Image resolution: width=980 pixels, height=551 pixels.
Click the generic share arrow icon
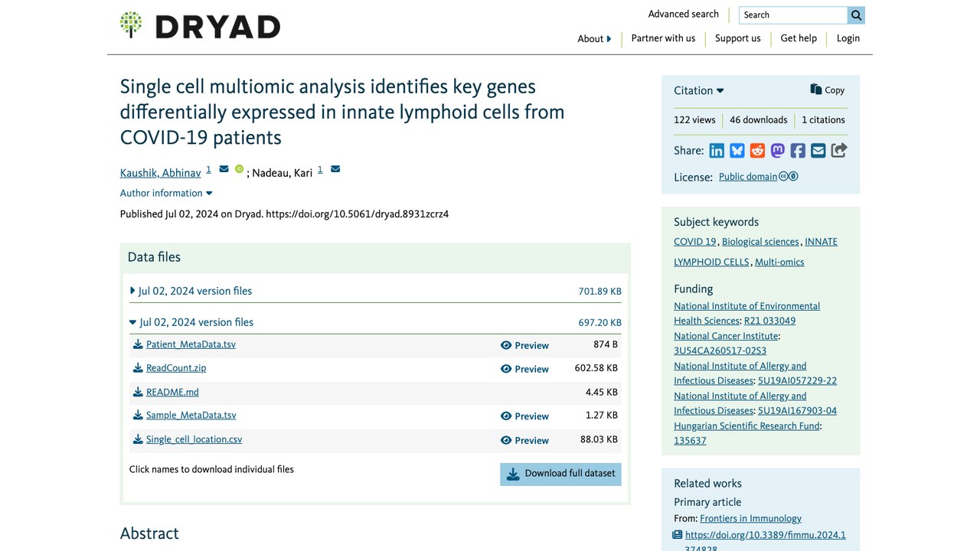pyautogui.click(x=839, y=151)
